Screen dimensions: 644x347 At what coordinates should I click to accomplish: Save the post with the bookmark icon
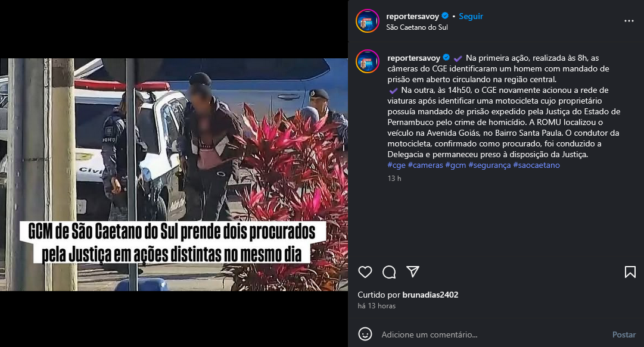tap(630, 272)
